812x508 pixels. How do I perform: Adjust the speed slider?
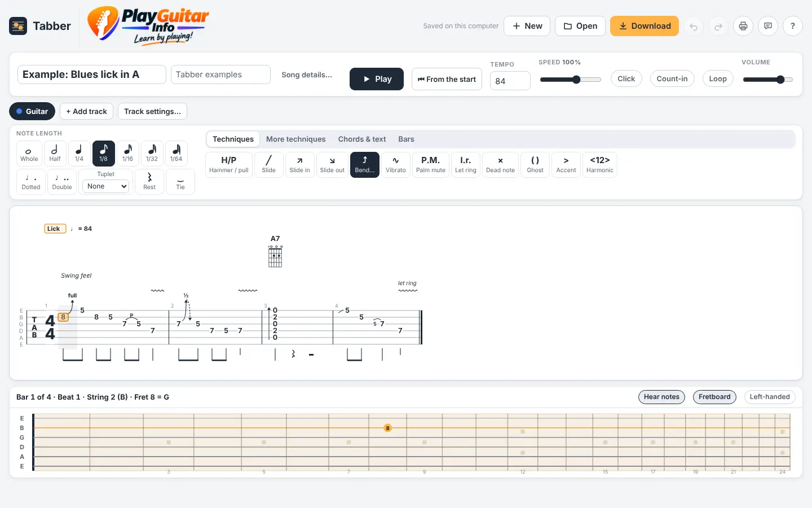click(x=571, y=80)
